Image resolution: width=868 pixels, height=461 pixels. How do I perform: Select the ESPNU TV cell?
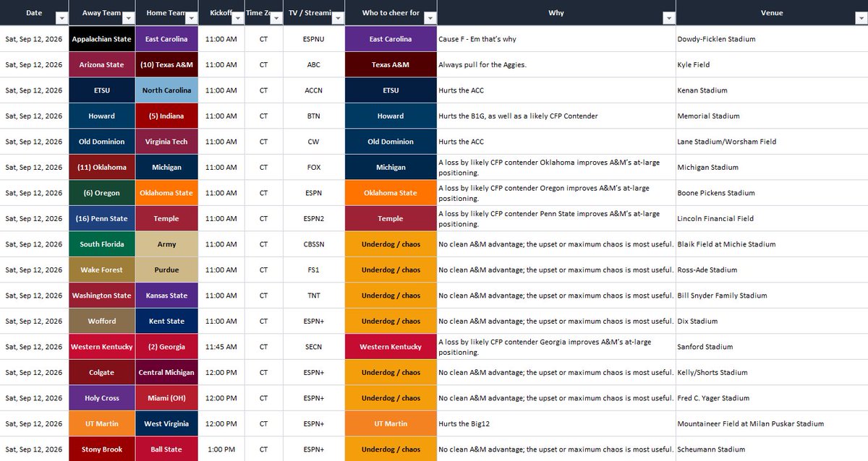pyautogui.click(x=313, y=39)
